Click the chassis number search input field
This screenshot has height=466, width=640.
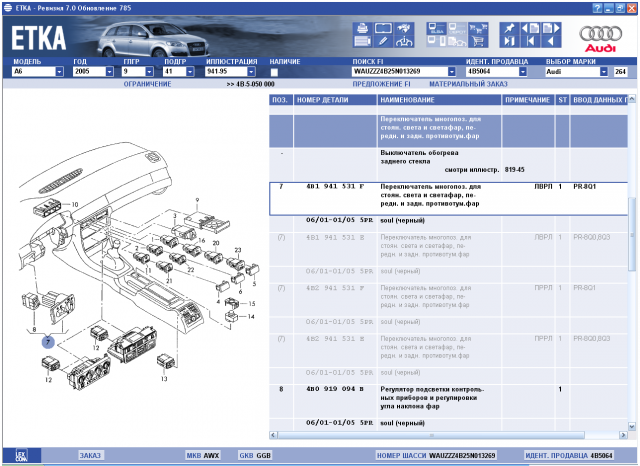pyautogui.click(x=400, y=71)
